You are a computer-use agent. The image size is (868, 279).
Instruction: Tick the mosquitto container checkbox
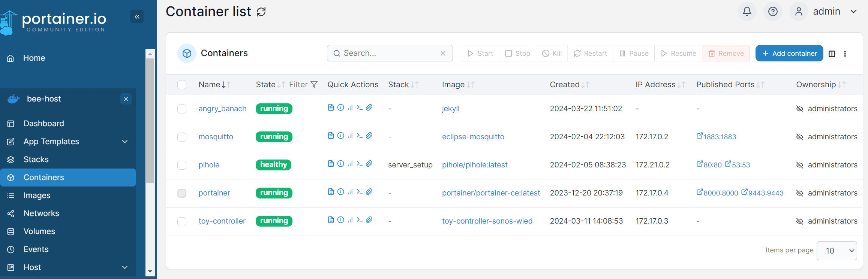182,137
